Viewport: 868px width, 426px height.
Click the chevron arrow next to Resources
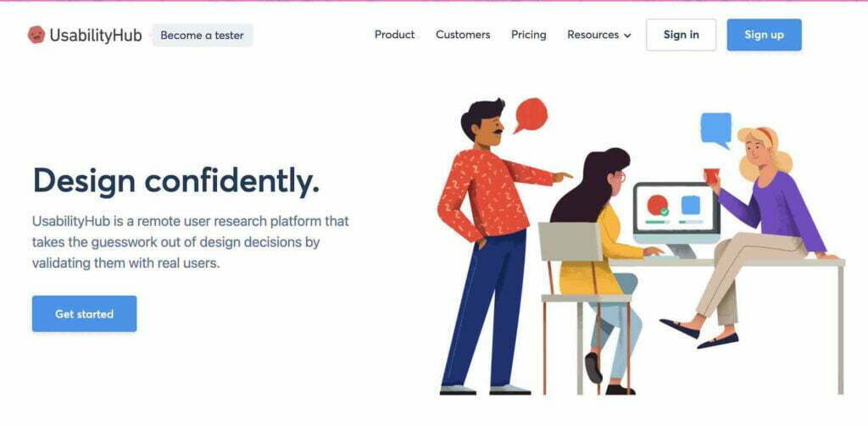[x=627, y=36]
